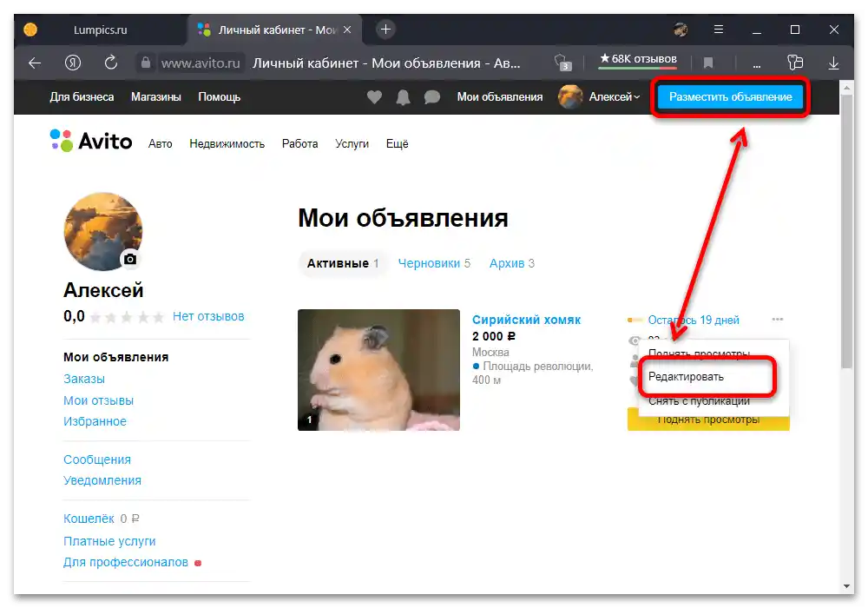The image size is (868, 608).
Task: Open Для профессионалов in sidebar
Action: (x=126, y=562)
